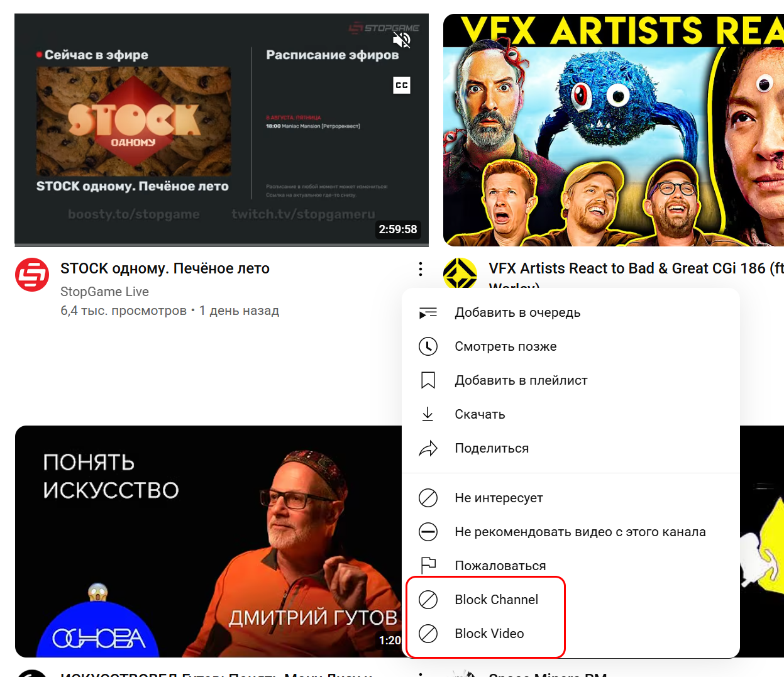Click the Block Channel slashed circle icon

point(428,600)
